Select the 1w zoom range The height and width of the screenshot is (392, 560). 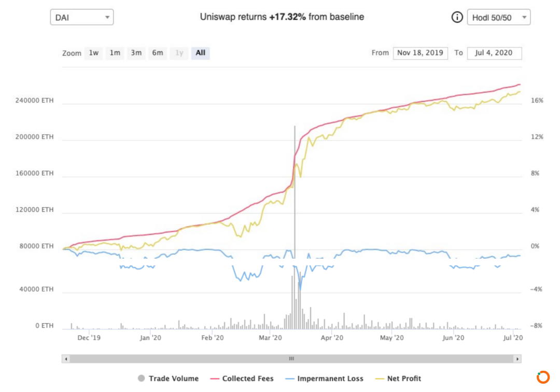(93, 53)
